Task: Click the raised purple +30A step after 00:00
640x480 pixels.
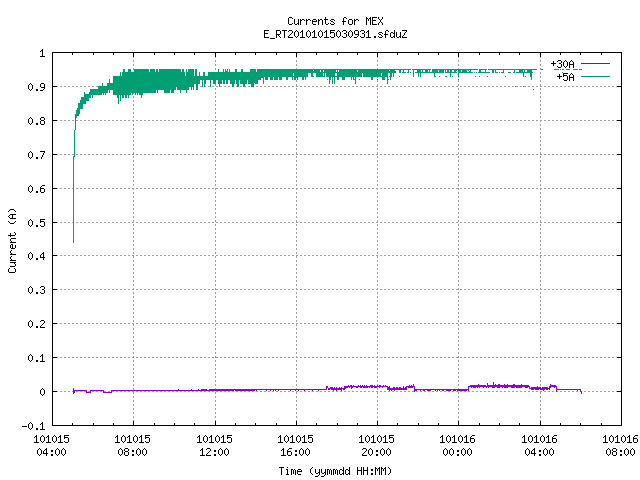Action: [499, 386]
